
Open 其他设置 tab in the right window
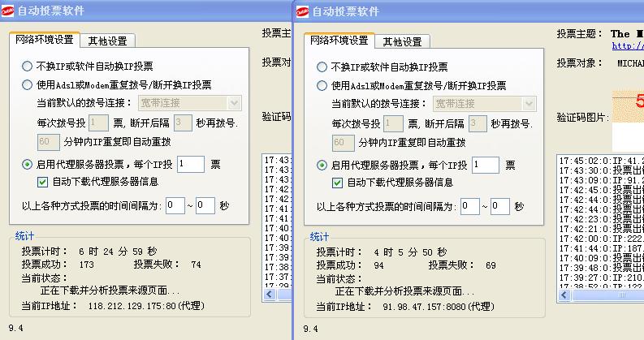pyautogui.click(x=402, y=42)
